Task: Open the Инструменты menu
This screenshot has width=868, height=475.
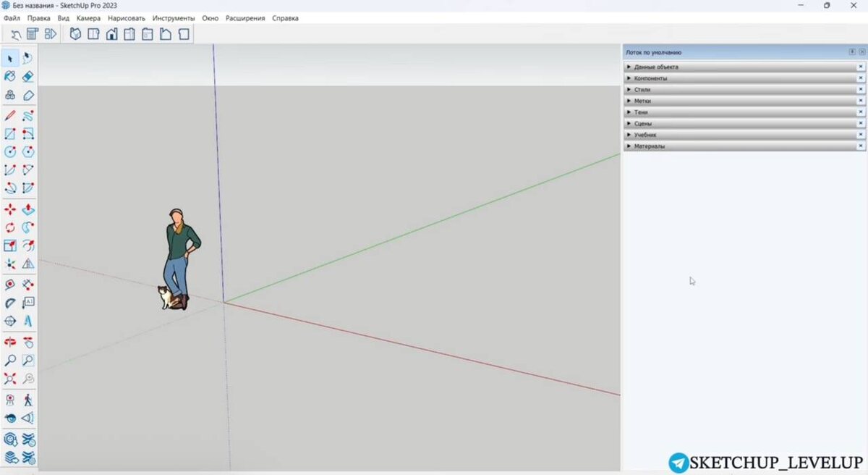Action: click(174, 18)
